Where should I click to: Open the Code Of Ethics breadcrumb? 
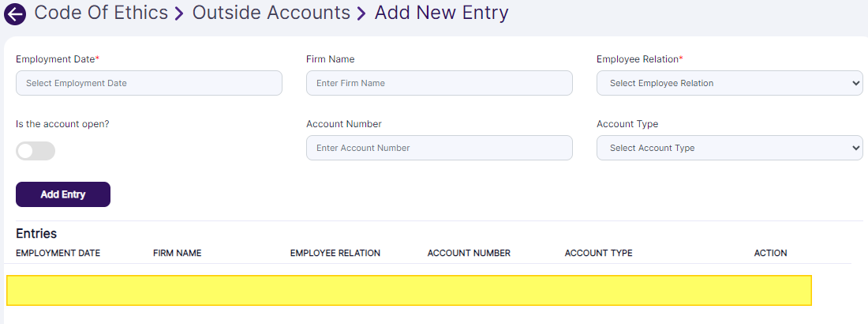tap(101, 13)
